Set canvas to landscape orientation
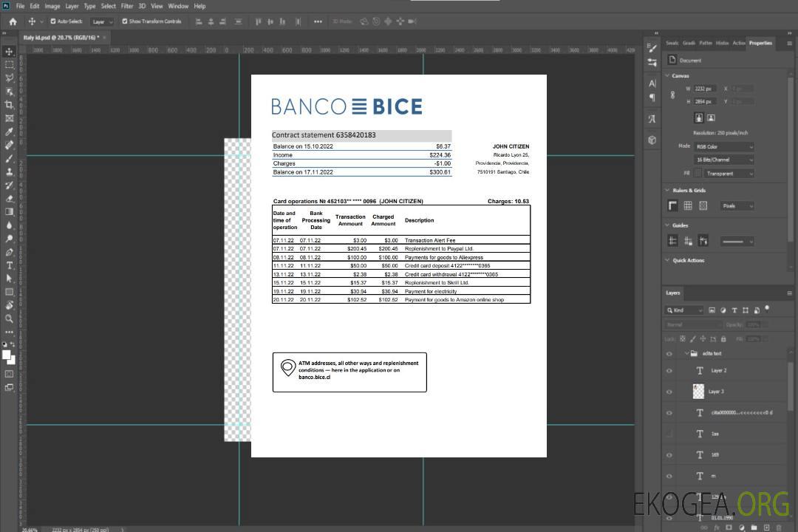Screen dimensions: 798x532 711,118
